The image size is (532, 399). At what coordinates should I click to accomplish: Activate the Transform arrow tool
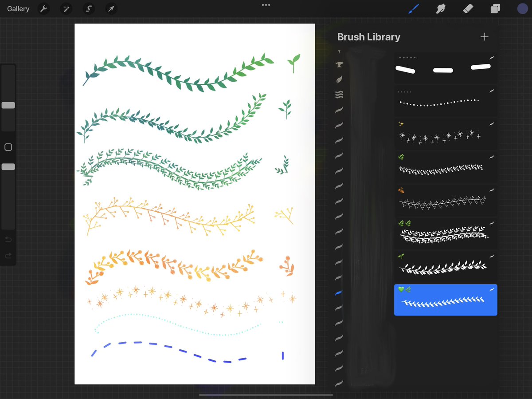111,8
